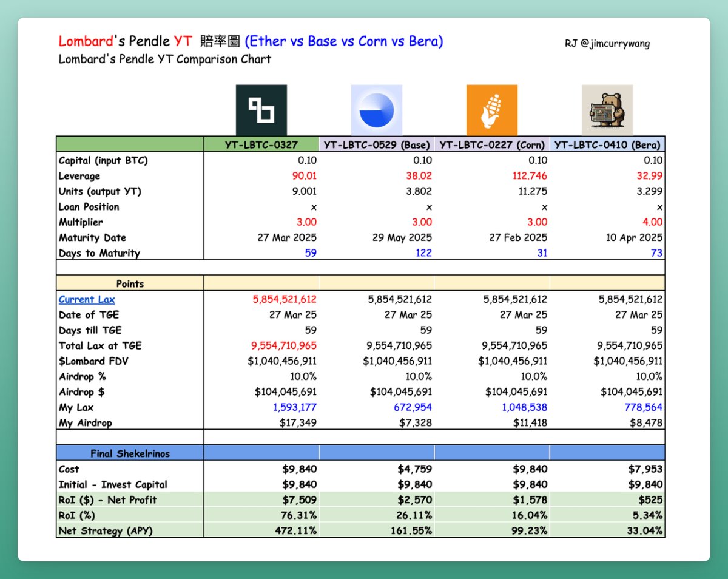This screenshot has height=579, width=728.
Task: Select the YT-LBTC-0227 (Corn) column header
Action: [492, 144]
